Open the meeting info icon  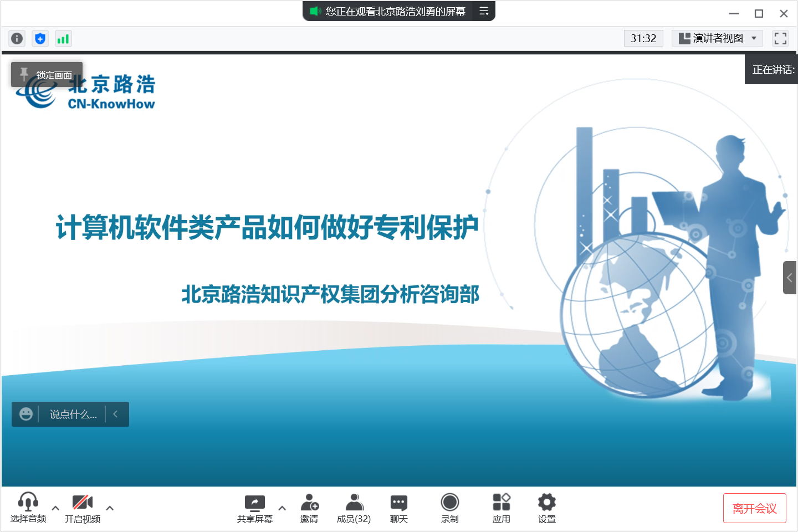pyautogui.click(x=17, y=38)
